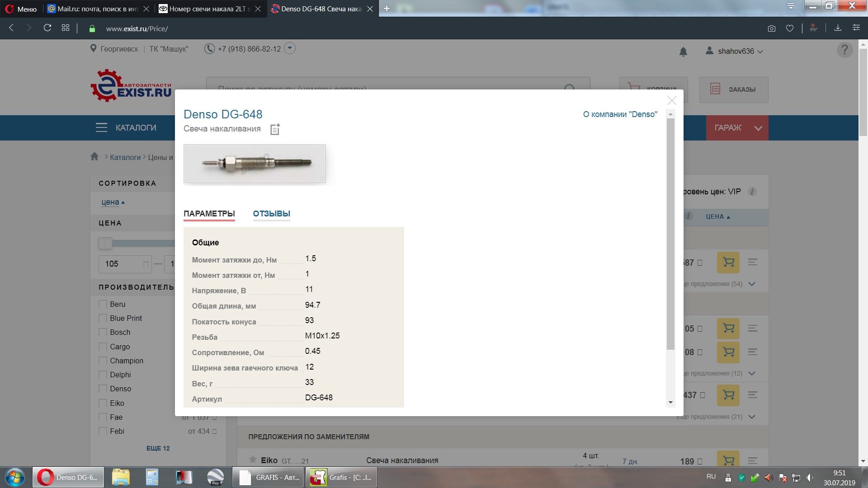Image resolution: width=868 pixels, height=488 pixels.
Task: Add the Eiko 189 offer to cart
Action: click(728, 459)
